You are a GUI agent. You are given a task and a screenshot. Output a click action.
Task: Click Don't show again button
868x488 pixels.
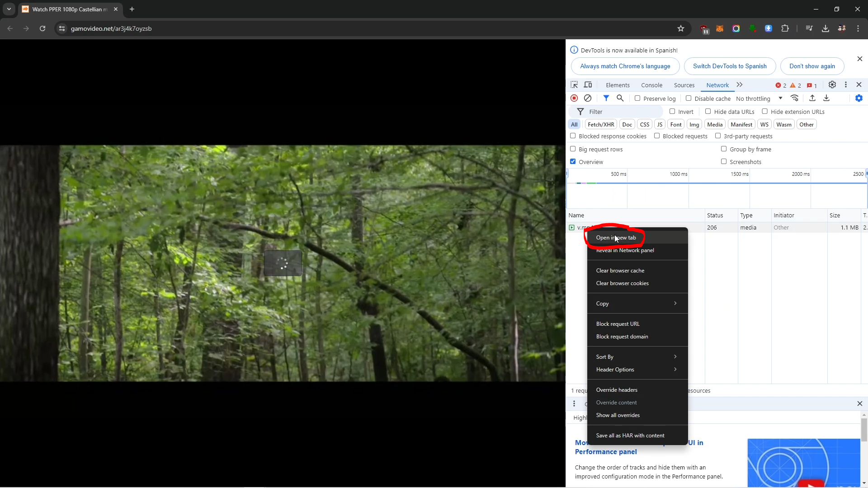[812, 66]
